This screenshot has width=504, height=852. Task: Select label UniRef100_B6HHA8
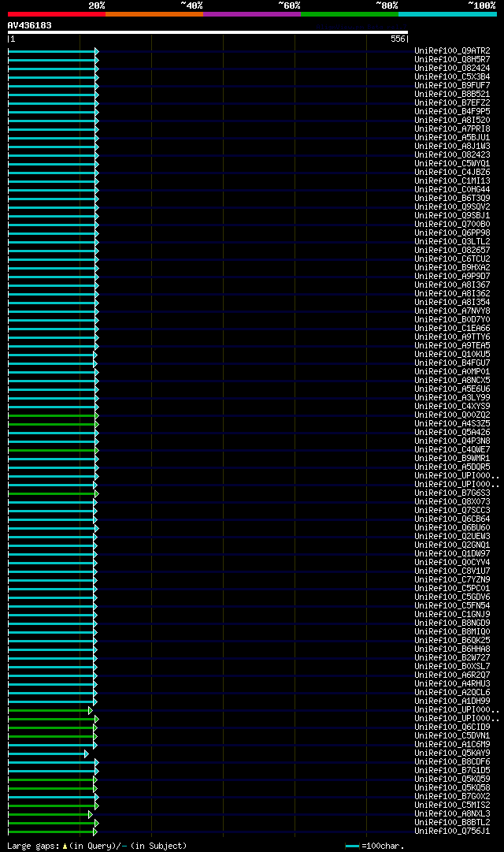tap(452, 650)
